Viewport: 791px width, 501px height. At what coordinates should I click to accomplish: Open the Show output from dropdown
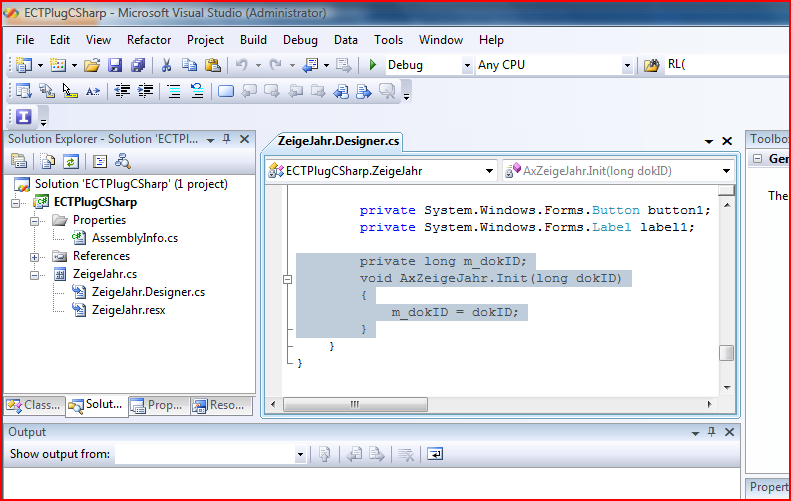pos(300,454)
